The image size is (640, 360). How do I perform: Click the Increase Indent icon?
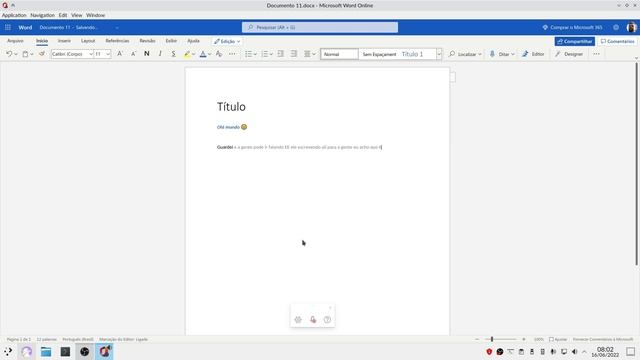(x=294, y=54)
